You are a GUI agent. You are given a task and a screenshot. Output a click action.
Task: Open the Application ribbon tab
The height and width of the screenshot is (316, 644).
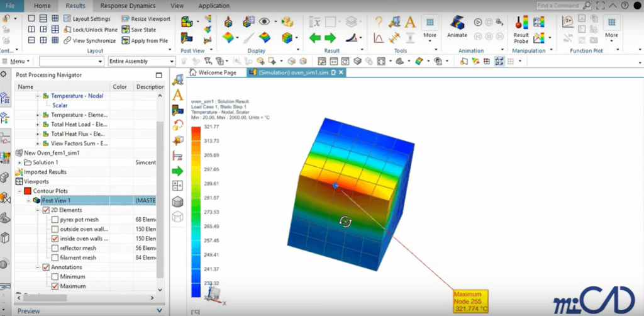(214, 6)
